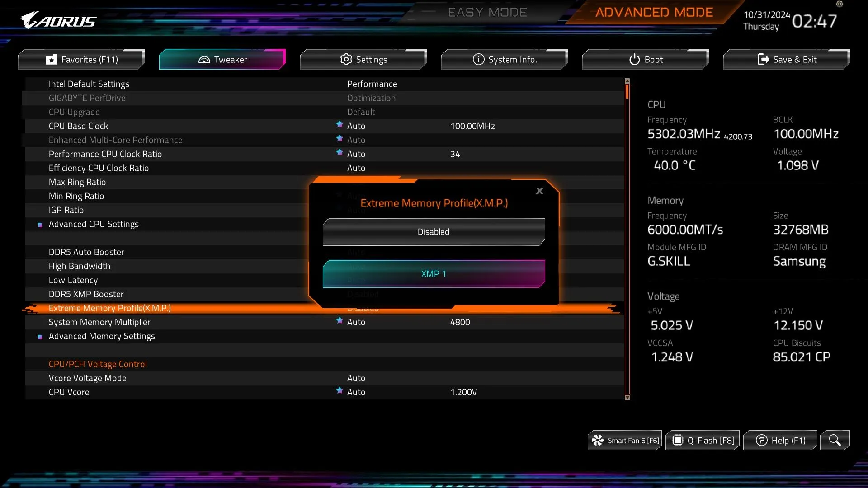Open the search tool via magnifier icon

coord(835,440)
